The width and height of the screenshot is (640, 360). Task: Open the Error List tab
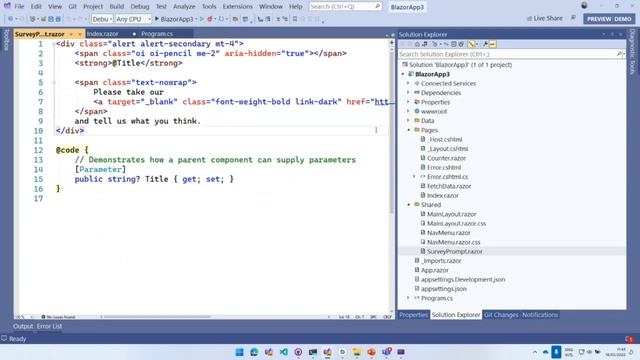point(49,326)
